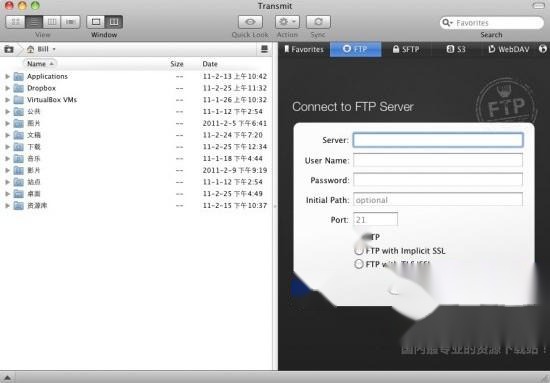The image size is (550, 383).
Task: Click the Server input field
Action: pyautogui.click(x=438, y=140)
